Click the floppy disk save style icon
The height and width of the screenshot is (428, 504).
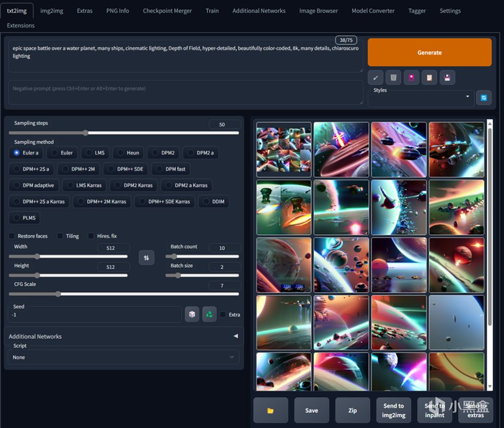pyautogui.click(x=447, y=78)
